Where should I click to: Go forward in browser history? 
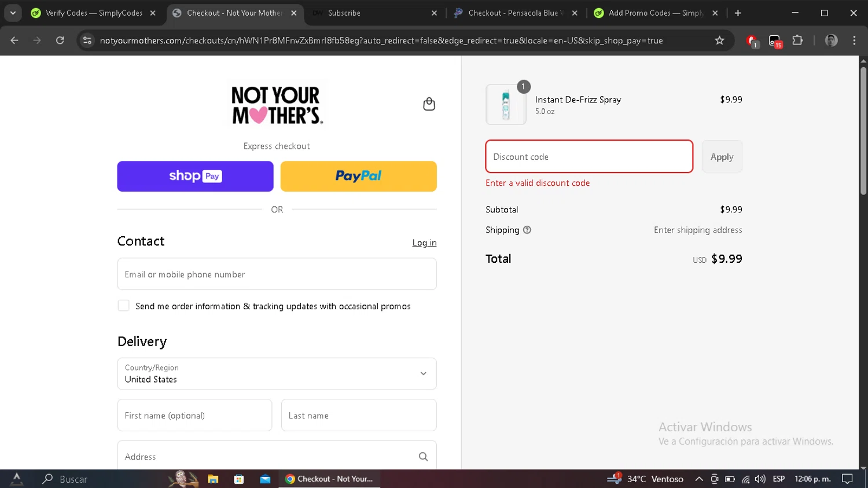(37, 41)
